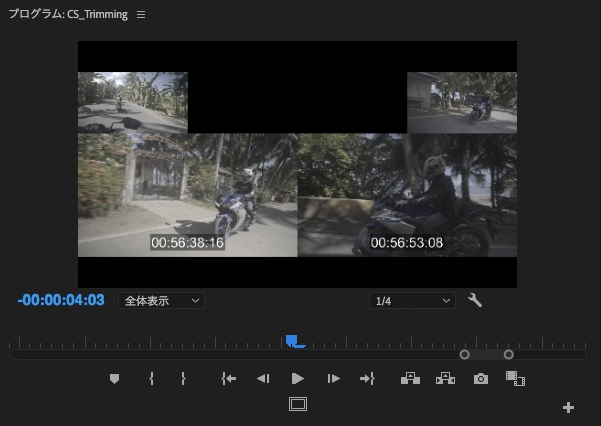Set the Mark Out point

coord(183,379)
